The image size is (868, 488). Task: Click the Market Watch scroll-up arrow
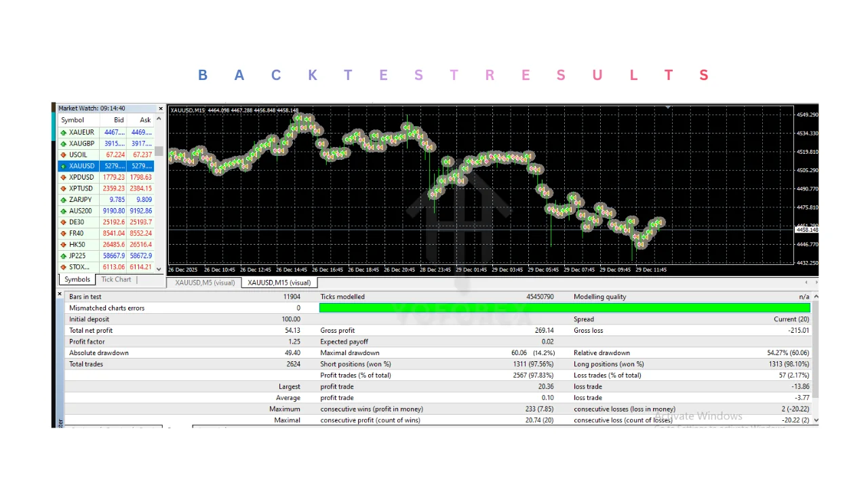coord(159,120)
